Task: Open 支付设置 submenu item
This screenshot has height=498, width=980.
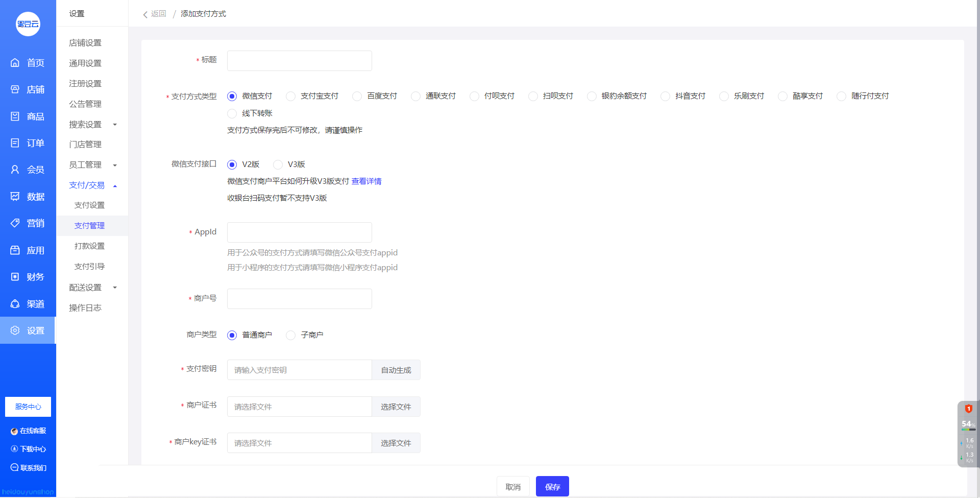Action: [89, 205]
